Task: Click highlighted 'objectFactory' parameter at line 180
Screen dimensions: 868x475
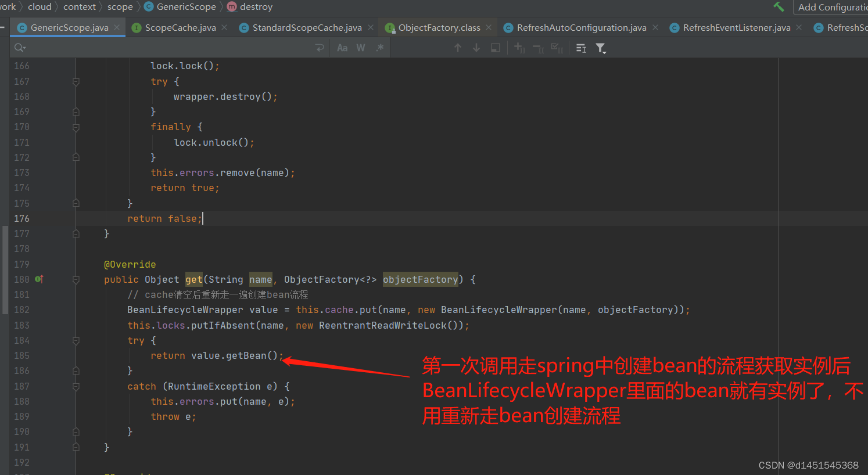Action: point(420,279)
